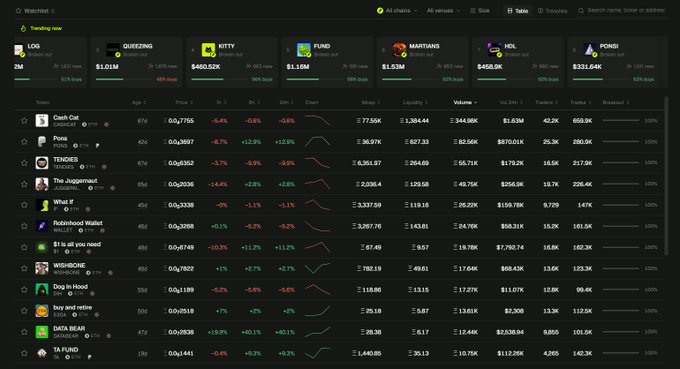Click the $1 is all you need avatar
680x369 pixels.
[42, 247]
